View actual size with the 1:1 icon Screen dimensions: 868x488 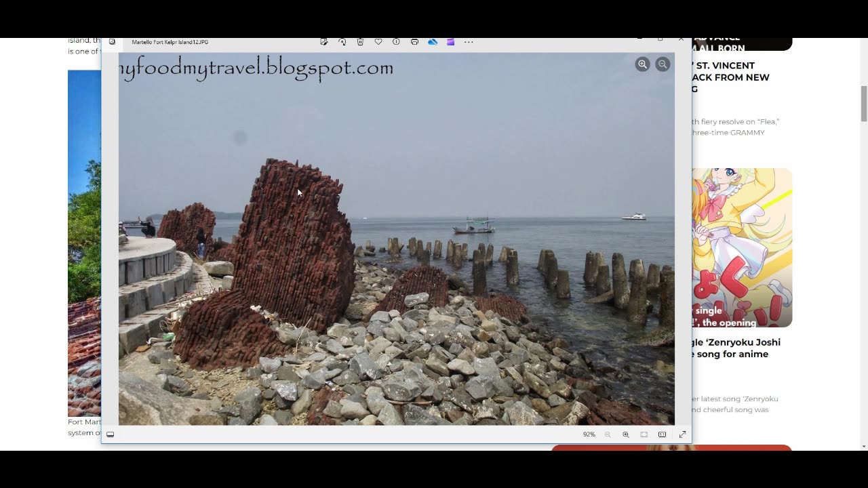tap(663, 434)
